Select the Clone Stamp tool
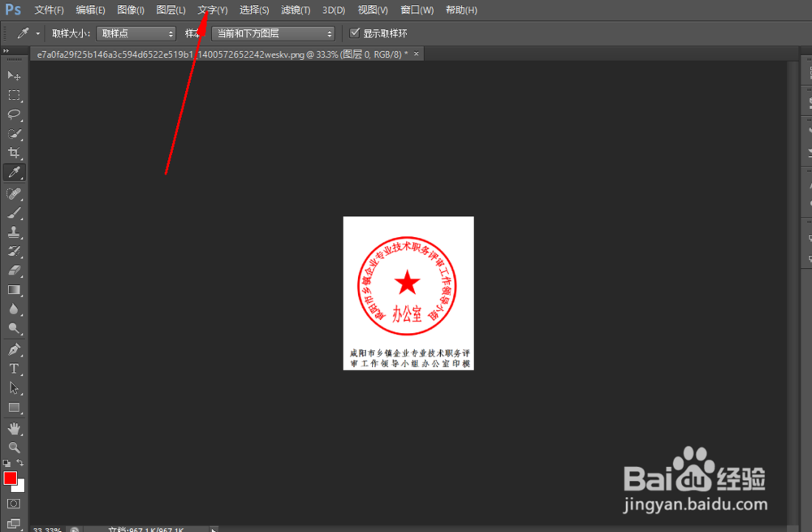Screen dimensions: 812x532 (14, 232)
